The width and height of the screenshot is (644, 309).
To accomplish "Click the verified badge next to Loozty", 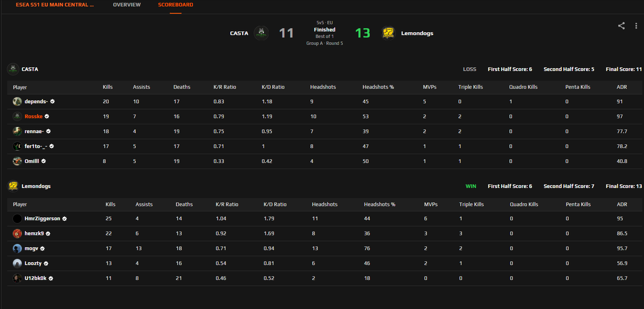I will 46,263.
